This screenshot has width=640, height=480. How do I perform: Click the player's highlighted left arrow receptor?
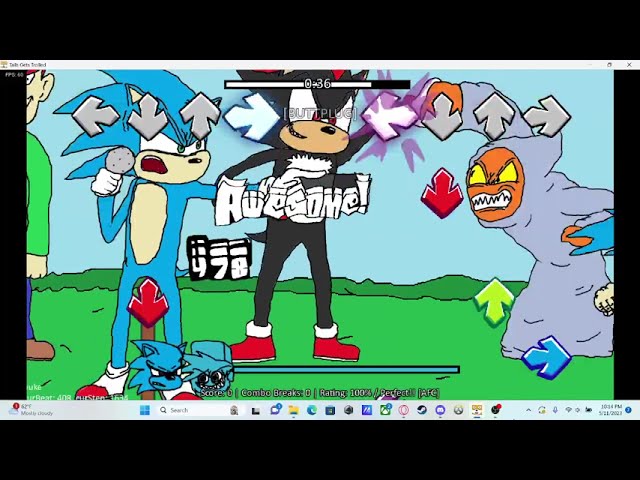(x=391, y=116)
